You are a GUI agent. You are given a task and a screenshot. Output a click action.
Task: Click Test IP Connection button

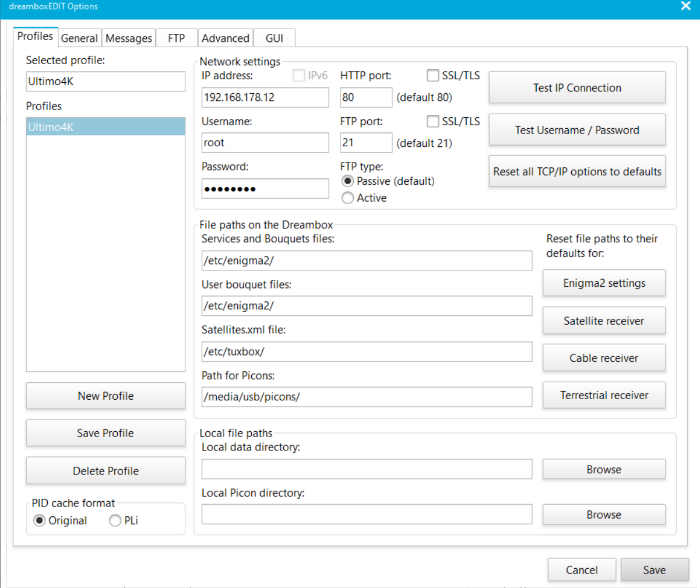(577, 88)
